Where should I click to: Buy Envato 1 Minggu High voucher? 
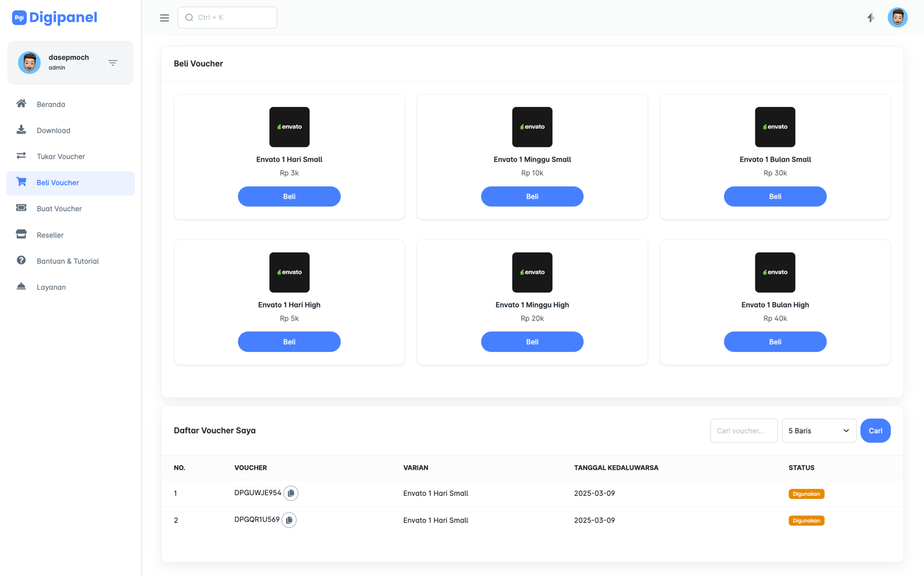(532, 341)
